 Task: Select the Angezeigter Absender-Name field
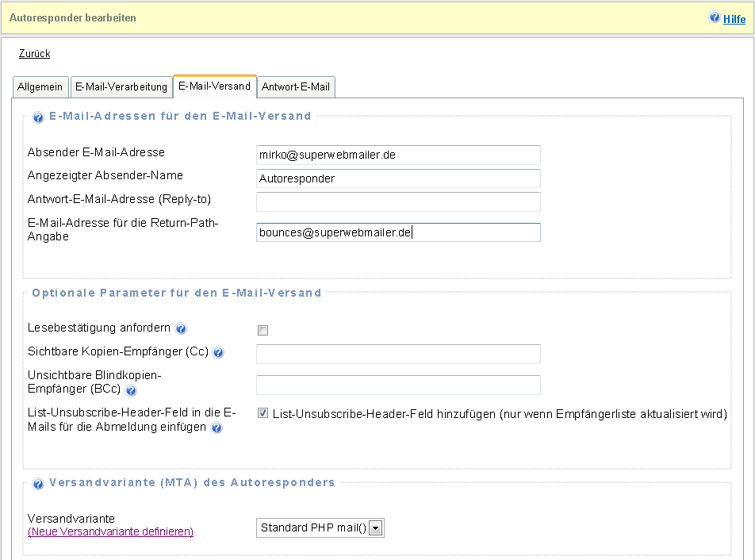(x=398, y=178)
